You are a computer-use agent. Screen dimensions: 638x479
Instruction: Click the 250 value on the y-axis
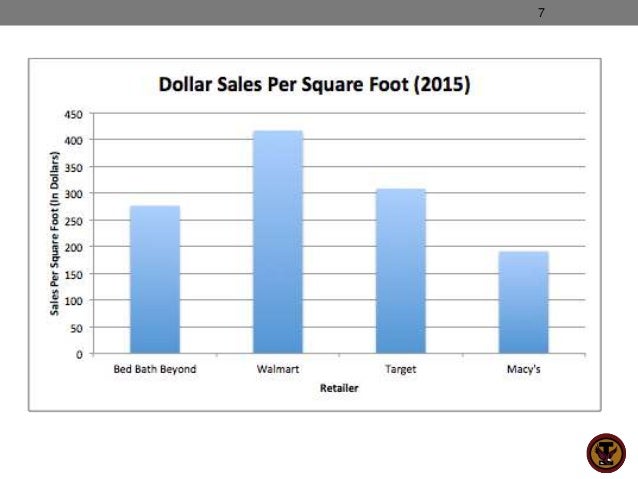click(x=74, y=221)
